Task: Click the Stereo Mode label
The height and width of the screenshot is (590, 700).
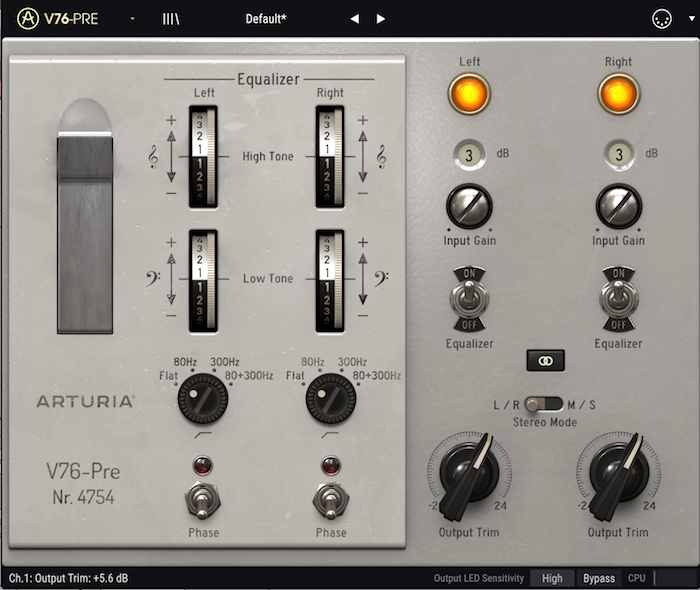Action: coord(545,422)
